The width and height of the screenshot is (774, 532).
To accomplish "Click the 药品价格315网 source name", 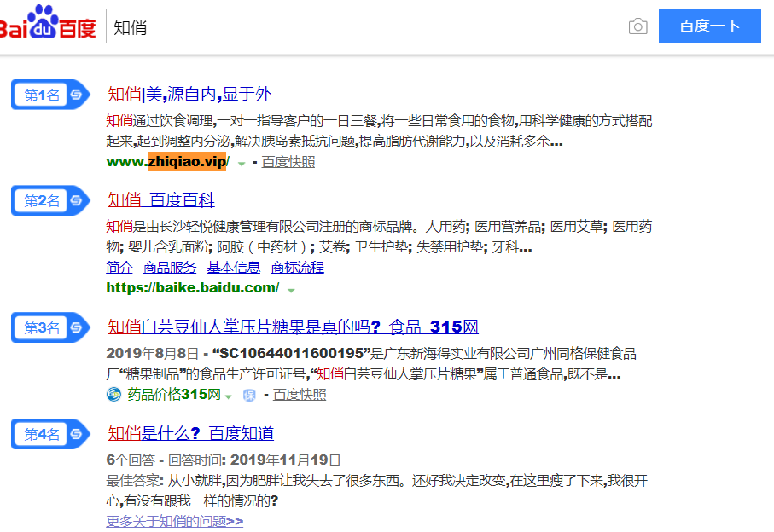I will [x=174, y=395].
